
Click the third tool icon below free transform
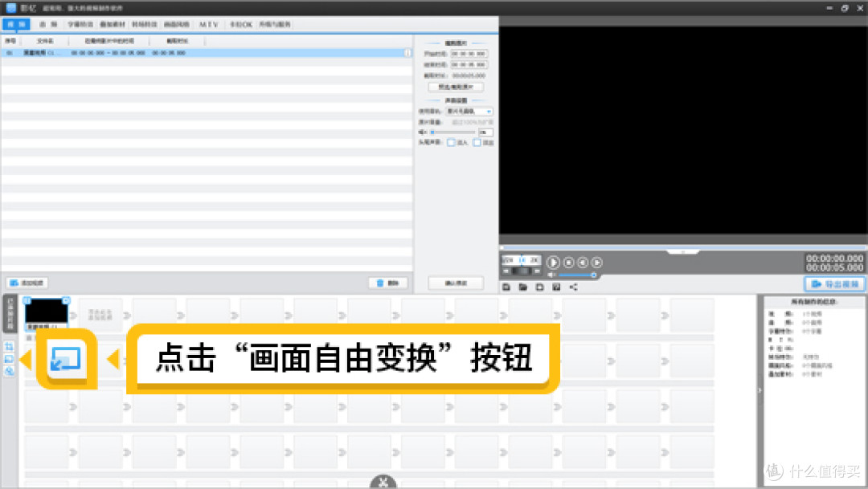9,371
